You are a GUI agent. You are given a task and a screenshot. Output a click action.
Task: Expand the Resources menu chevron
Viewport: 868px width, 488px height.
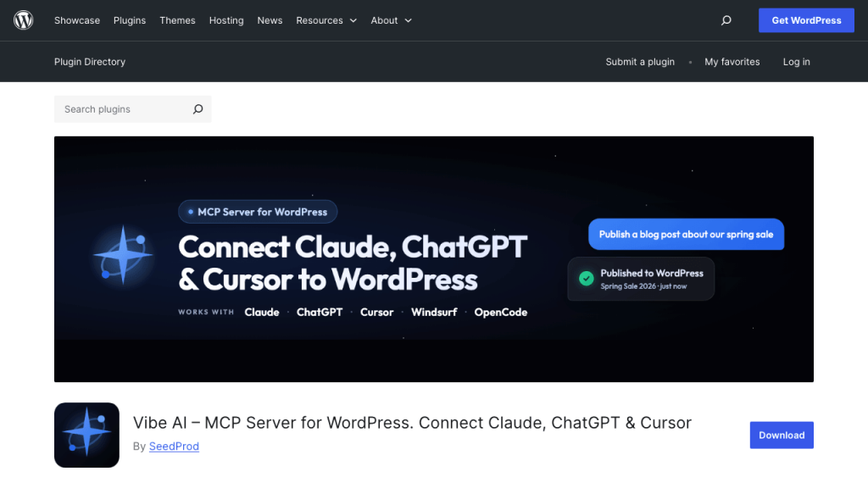pyautogui.click(x=353, y=20)
